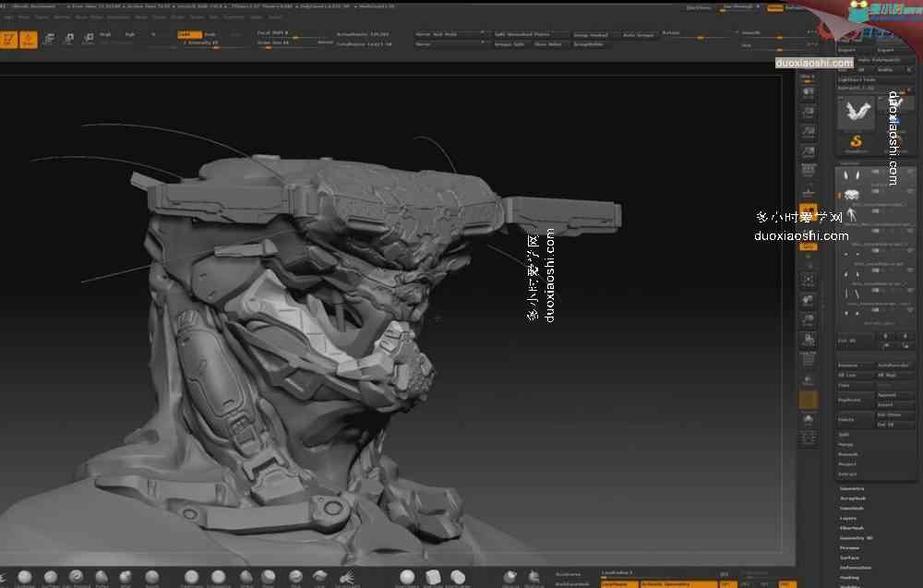Image resolution: width=923 pixels, height=588 pixels.
Task: Click the Append subtool button
Action: [894, 395]
